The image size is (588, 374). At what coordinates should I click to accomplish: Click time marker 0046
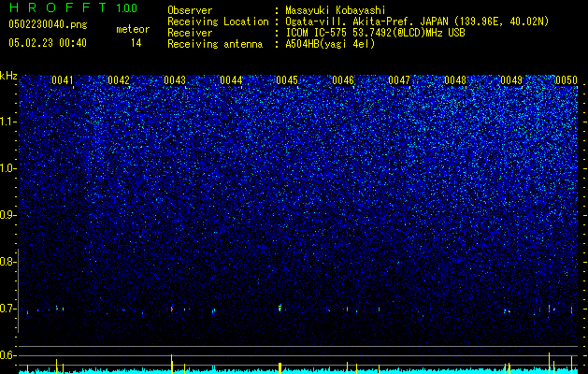pos(343,80)
